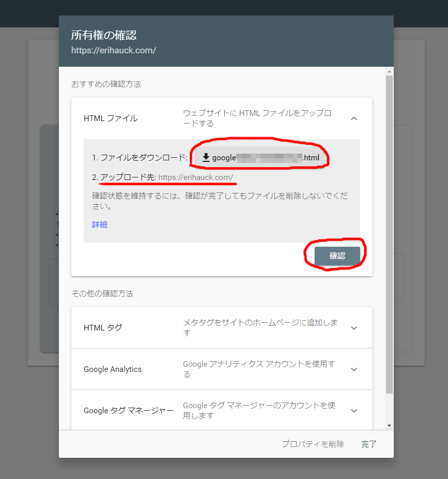This screenshot has height=479, width=448.
Task: Expand the Google Analytics method
Action: pos(354,369)
